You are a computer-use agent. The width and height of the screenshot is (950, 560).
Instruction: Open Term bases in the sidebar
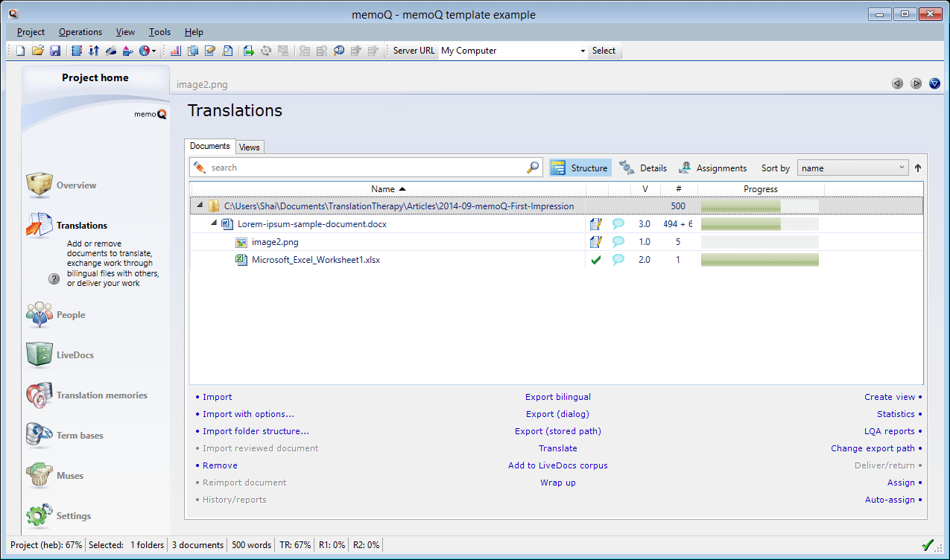66,436
